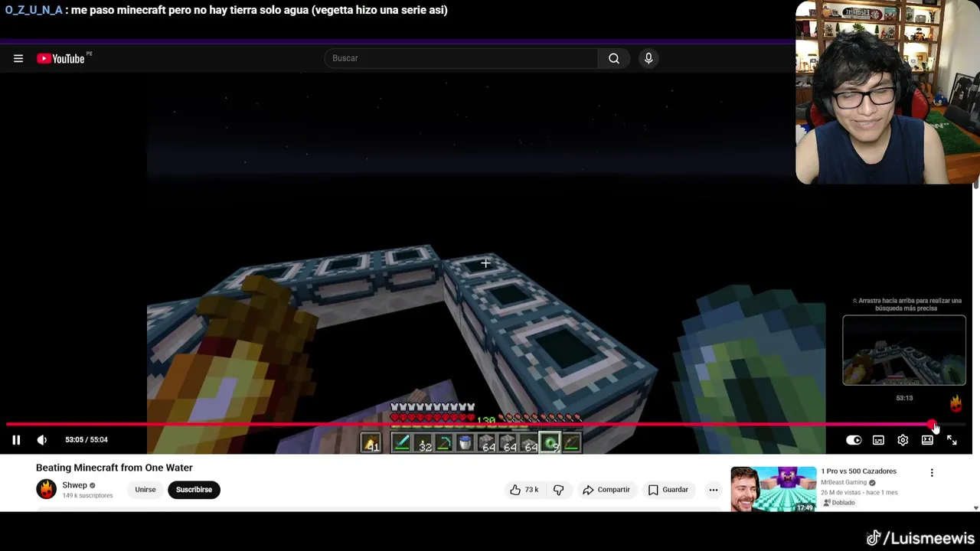980x551 pixels.
Task: Click the red scrubber on the progress bar
Action: pyautogui.click(x=933, y=424)
